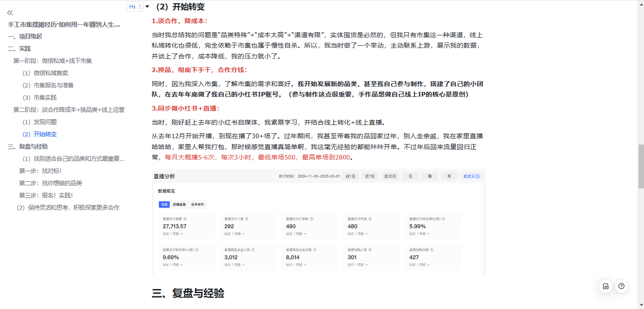Image resolution: width=644 pixels, height=309 pixels.
Task: Jump to "(3) 市集实践" outline item
Action: click(39, 97)
